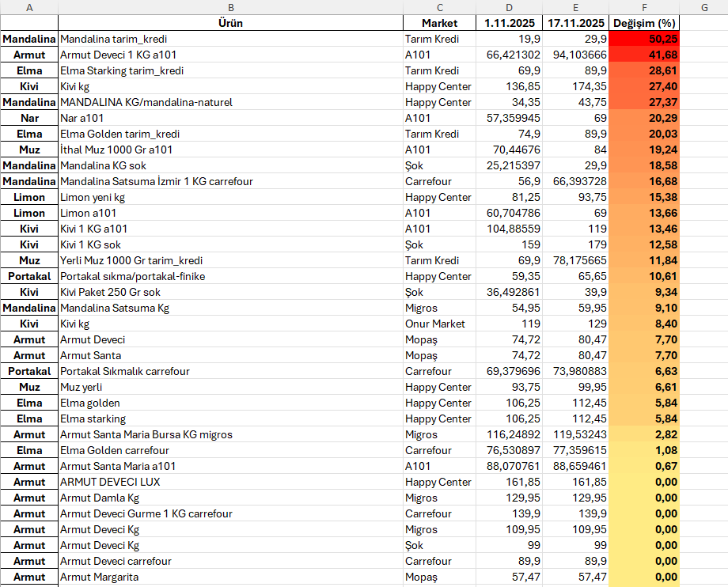The width and height of the screenshot is (728, 587).
Task: Select cell İthal Muz 1000 Gr a101
Action: click(231, 150)
